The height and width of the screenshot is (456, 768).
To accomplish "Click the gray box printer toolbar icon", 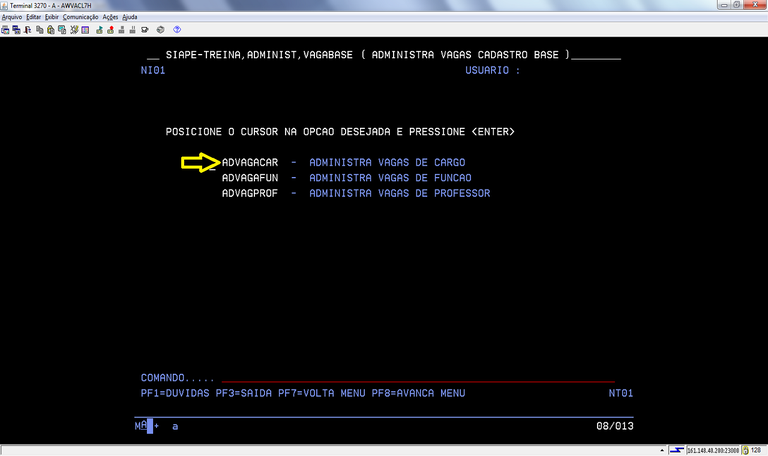I will click(x=160, y=30).
